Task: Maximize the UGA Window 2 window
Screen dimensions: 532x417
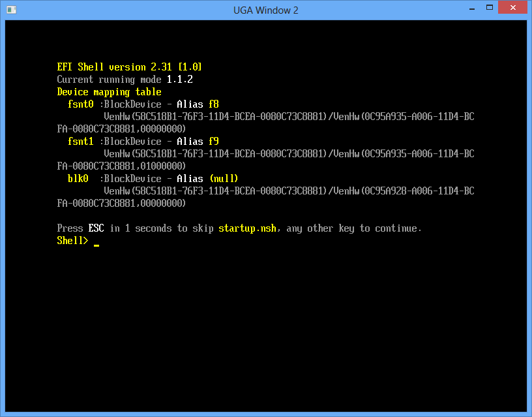Action: [x=489, y=7]
